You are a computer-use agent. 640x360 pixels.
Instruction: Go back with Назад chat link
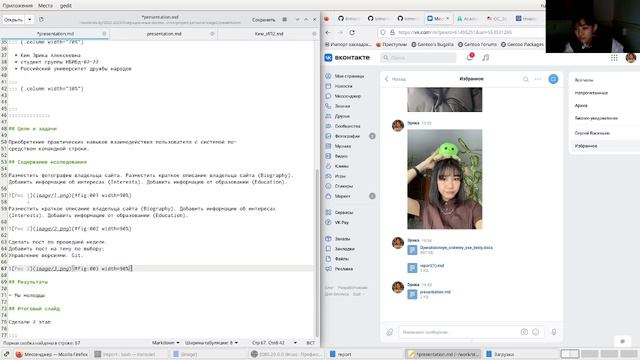click(395, 79)
